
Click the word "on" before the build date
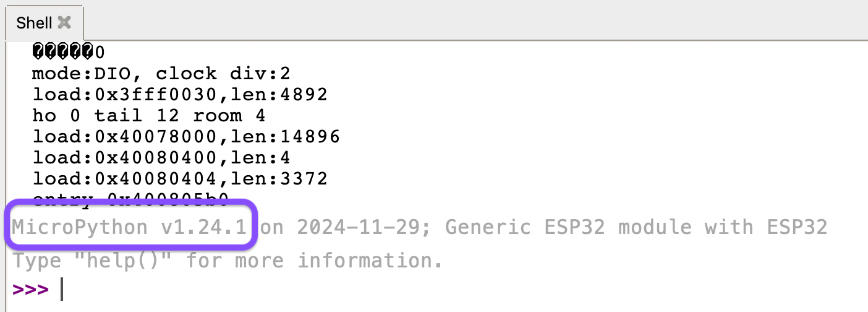point(272,228)
